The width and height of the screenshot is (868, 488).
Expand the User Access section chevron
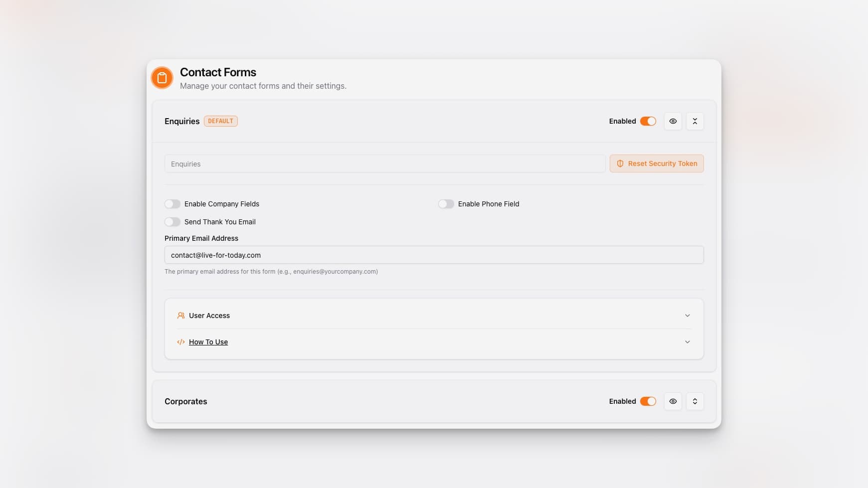[x=688, y=315]
